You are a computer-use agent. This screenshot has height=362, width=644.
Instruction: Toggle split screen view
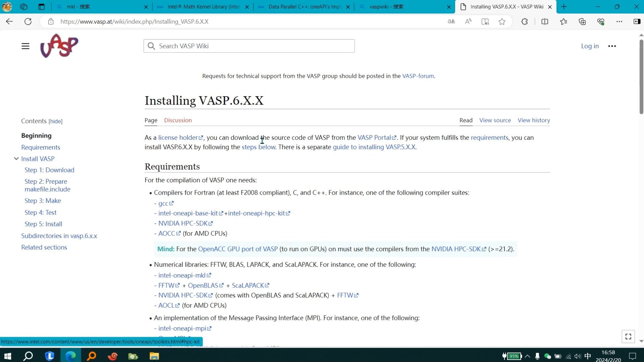click(x=545, y=21)
